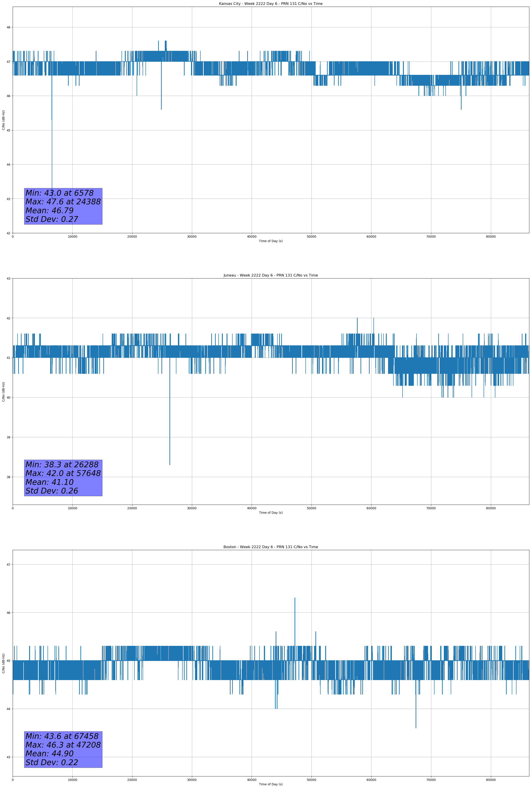Click the Juneau statistics box
The image size is (532, 788).
(63, 478)
